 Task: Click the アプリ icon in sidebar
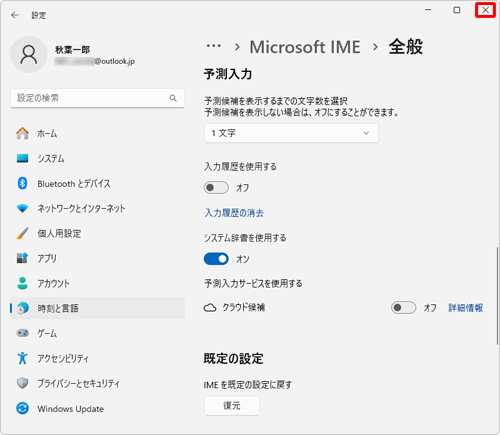[22, 258]
